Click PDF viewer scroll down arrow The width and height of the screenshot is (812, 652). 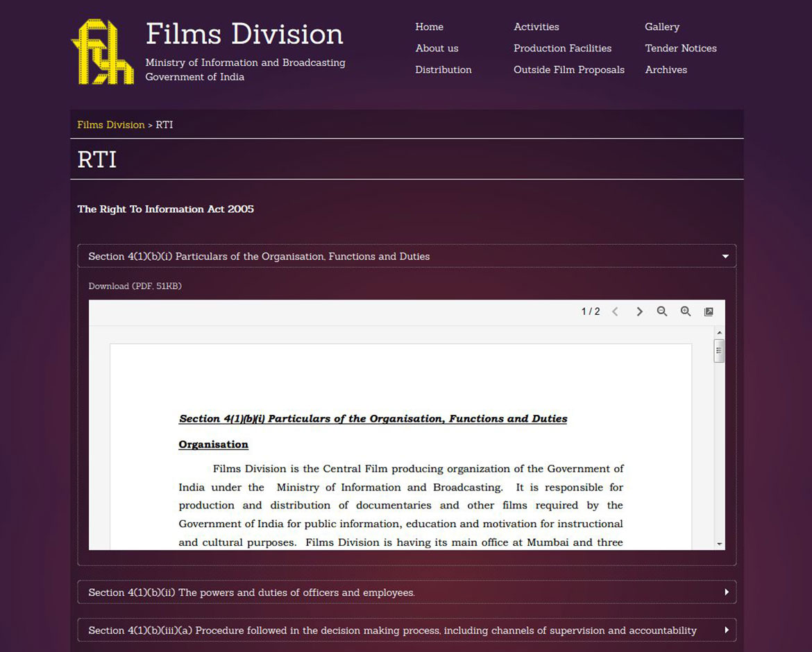(719, 544)
